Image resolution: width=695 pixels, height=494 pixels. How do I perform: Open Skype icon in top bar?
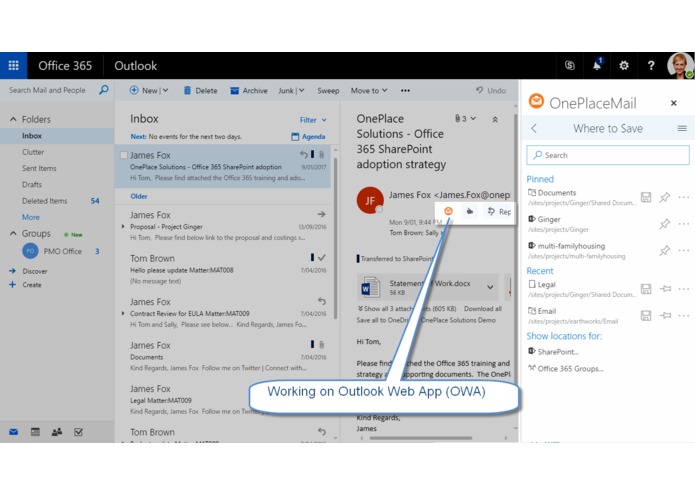(x=570, y=66)
